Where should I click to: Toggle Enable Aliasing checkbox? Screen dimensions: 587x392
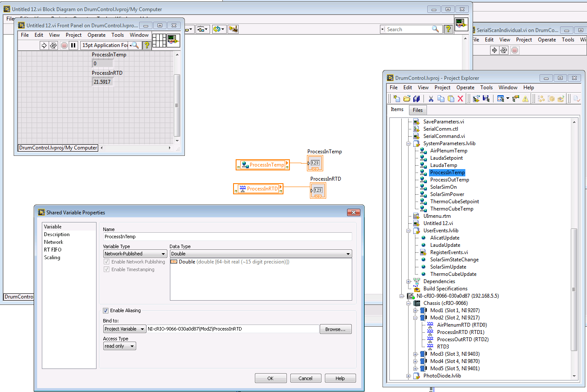click(105, 310)
